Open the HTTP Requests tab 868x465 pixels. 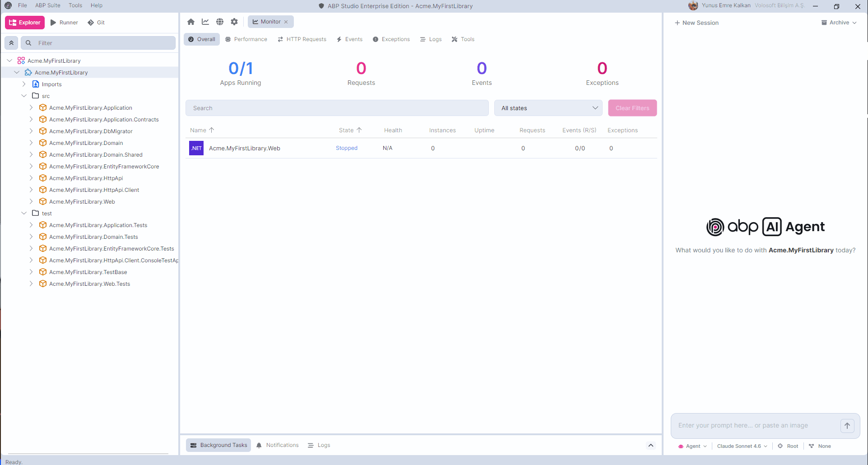tap(302, 39)
